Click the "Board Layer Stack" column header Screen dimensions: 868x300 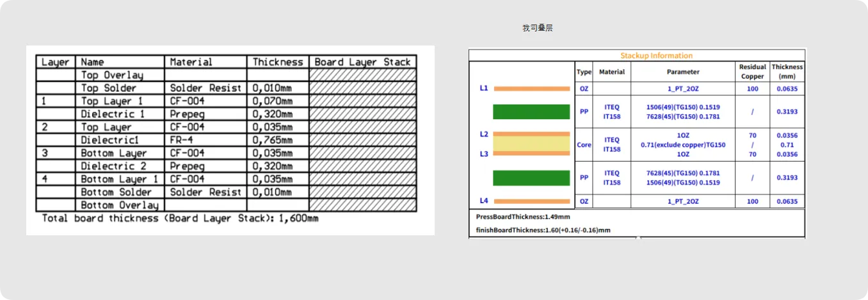(x=362, y=62)
